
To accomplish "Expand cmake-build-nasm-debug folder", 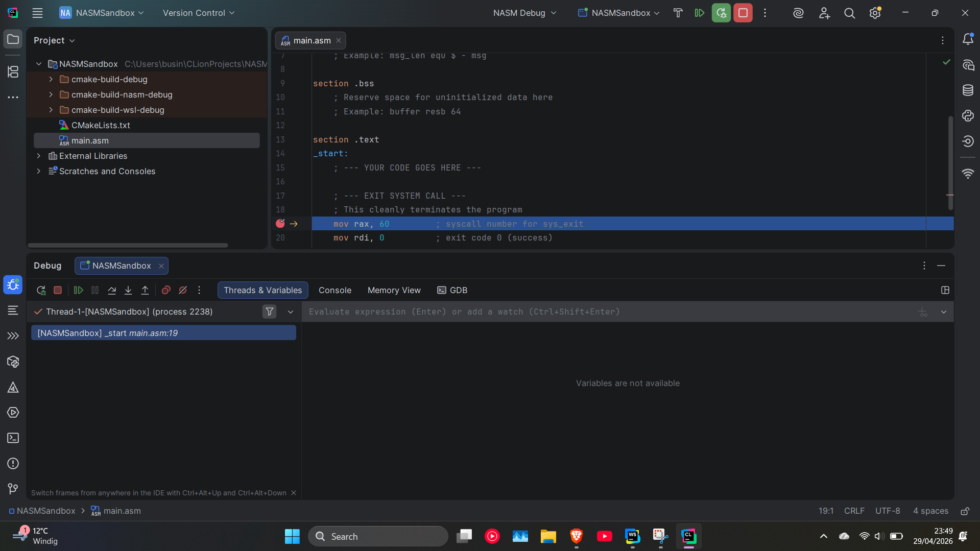I will point(51,94).
